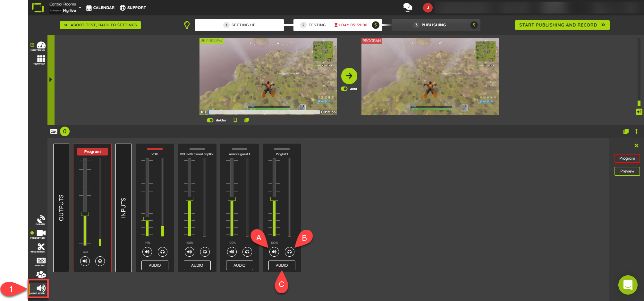The height and width of the screenshot is (301, 644).
Task: Open the Recordings scissors icon
Action: 41,247
